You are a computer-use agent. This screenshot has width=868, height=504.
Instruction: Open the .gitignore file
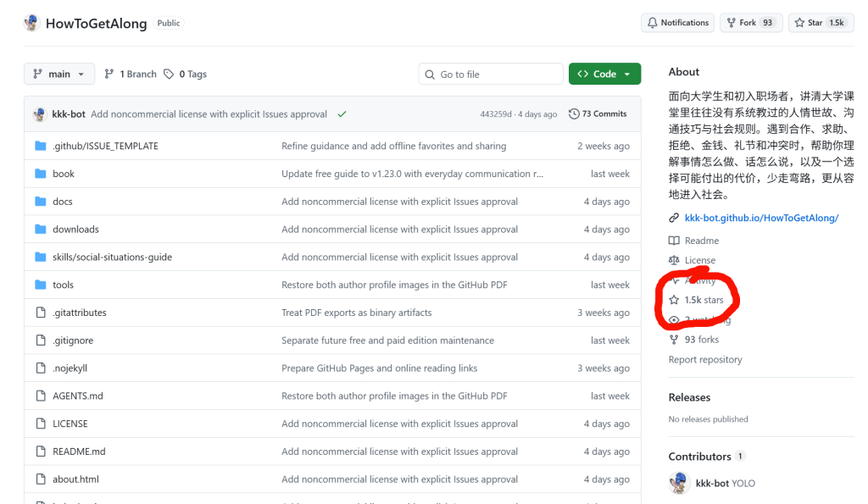click(73, 341)
